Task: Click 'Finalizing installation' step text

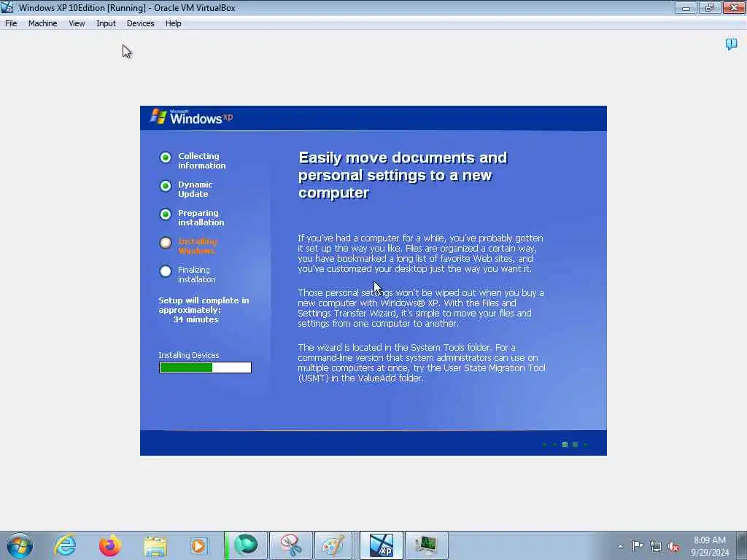Action: click(x=196, y=275)
